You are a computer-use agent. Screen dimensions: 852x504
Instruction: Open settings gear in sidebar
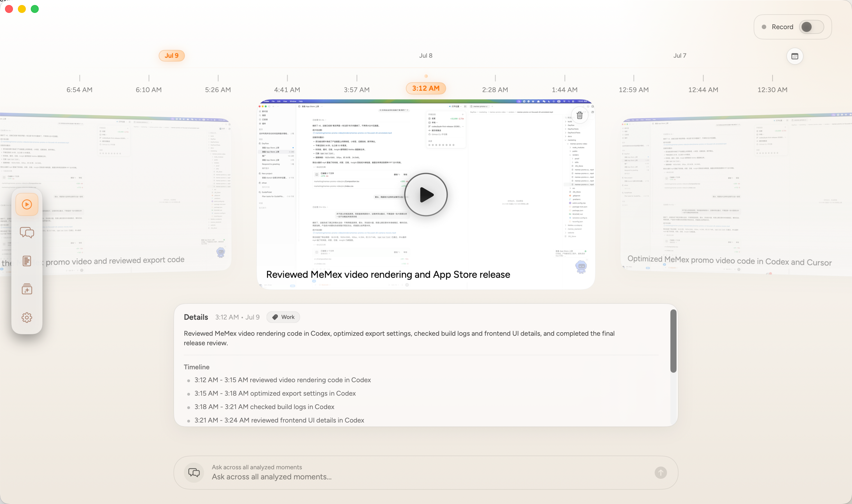click(x=27, y=318)
